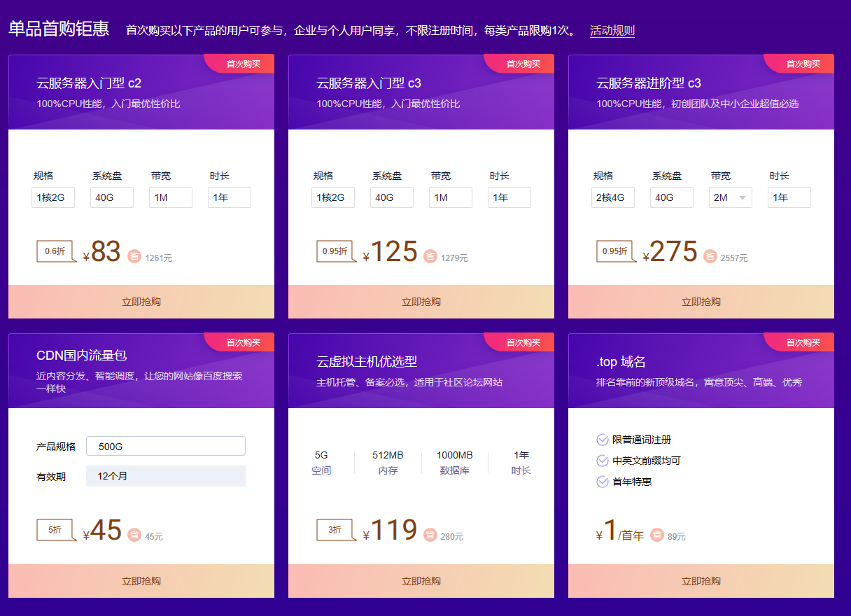This screenshot has height=616, width=851.
Task: Click 立即抢购 for 云服务器进阶型 c3
Action: pos(701,302)
